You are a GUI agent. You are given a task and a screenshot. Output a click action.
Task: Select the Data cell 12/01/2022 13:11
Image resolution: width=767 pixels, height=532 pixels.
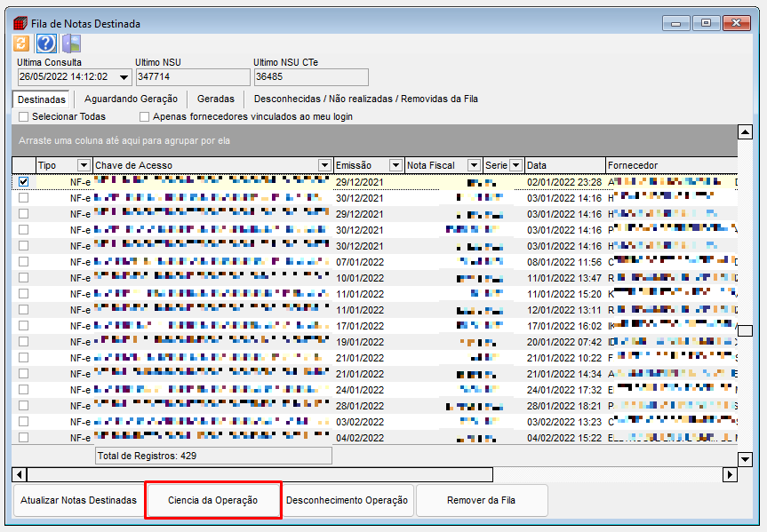[564, 310]
